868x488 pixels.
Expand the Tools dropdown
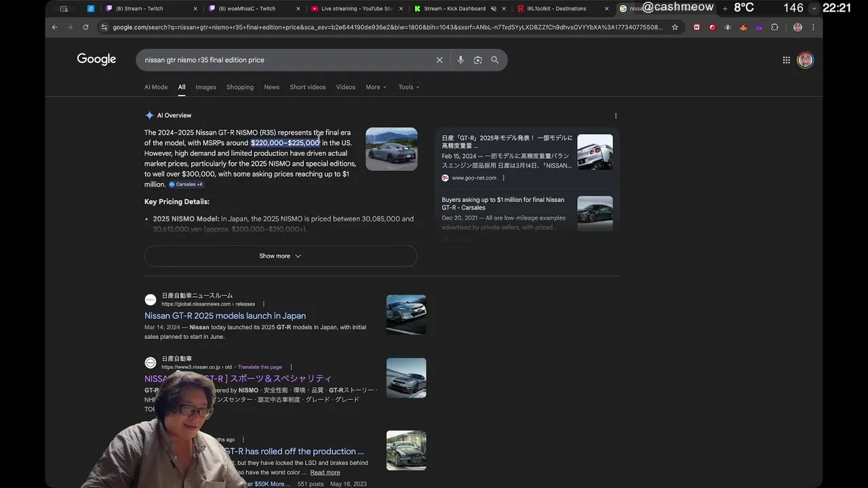tap(409, 87)
